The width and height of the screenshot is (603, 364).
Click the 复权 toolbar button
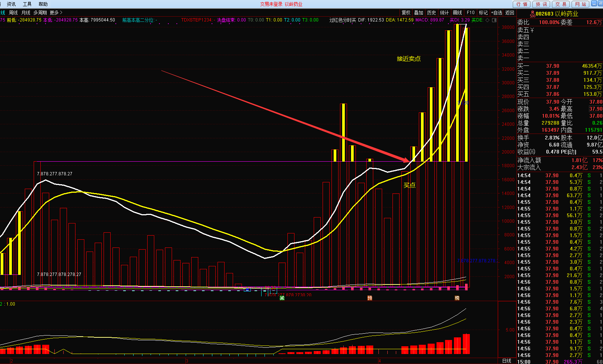pos(406,13)
